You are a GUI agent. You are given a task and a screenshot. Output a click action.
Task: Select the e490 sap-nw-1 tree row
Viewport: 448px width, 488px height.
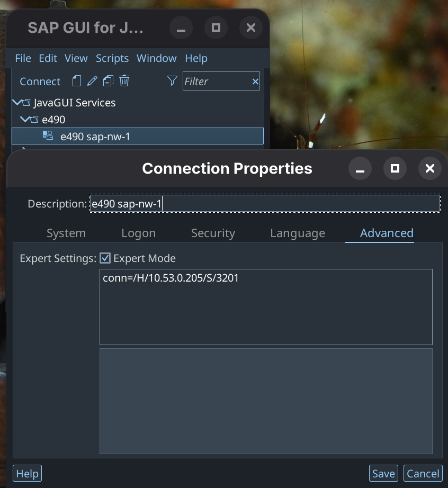(138, 136)
